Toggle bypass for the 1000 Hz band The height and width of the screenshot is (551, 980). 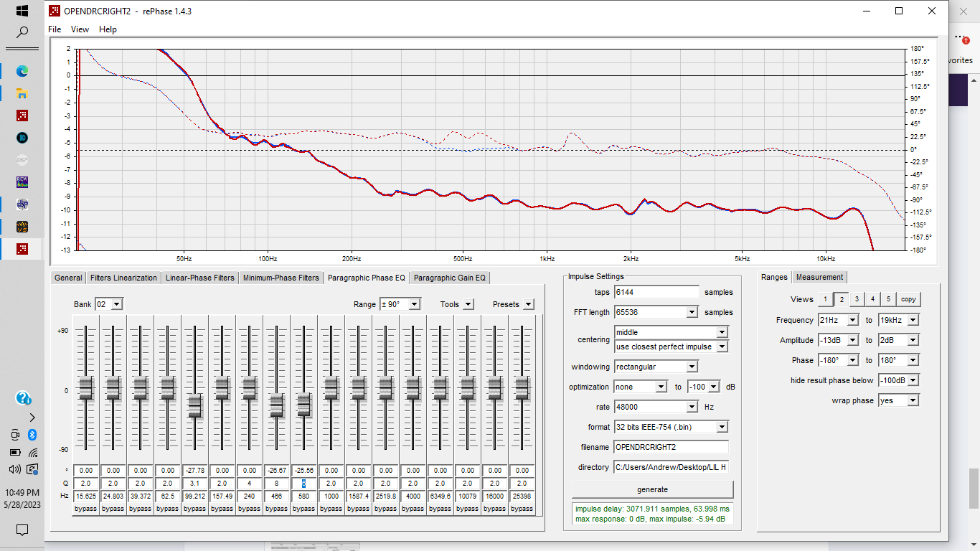[331, 509]
